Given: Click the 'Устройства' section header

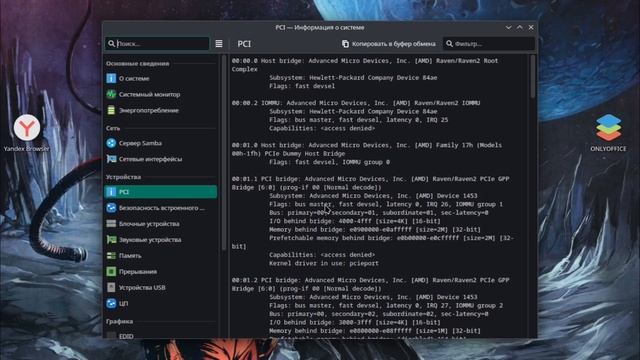Looking at the screenshot, I should coord(123,177).
